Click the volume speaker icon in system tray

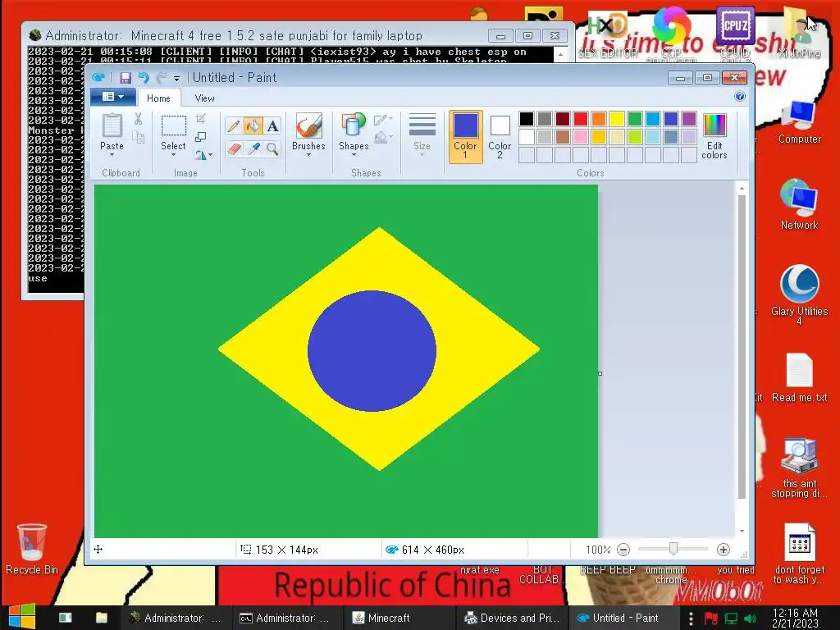pyautogui.click(x=751, y=619)
